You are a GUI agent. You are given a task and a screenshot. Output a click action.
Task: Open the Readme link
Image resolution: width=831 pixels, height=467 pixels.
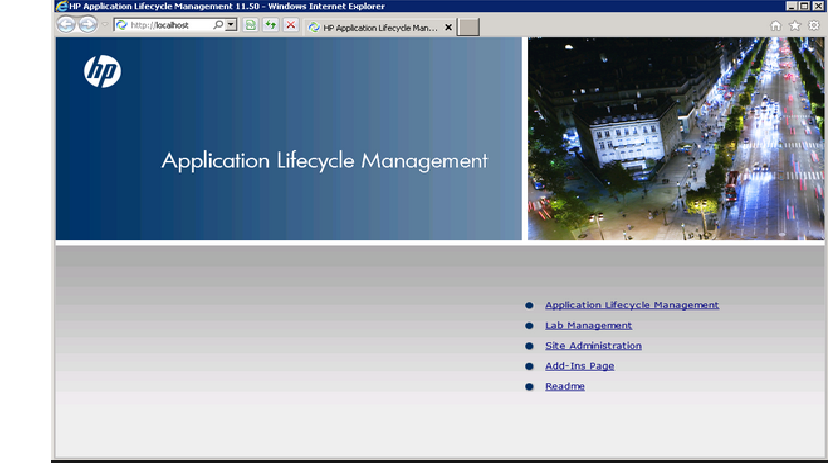(x=564, y=386)
